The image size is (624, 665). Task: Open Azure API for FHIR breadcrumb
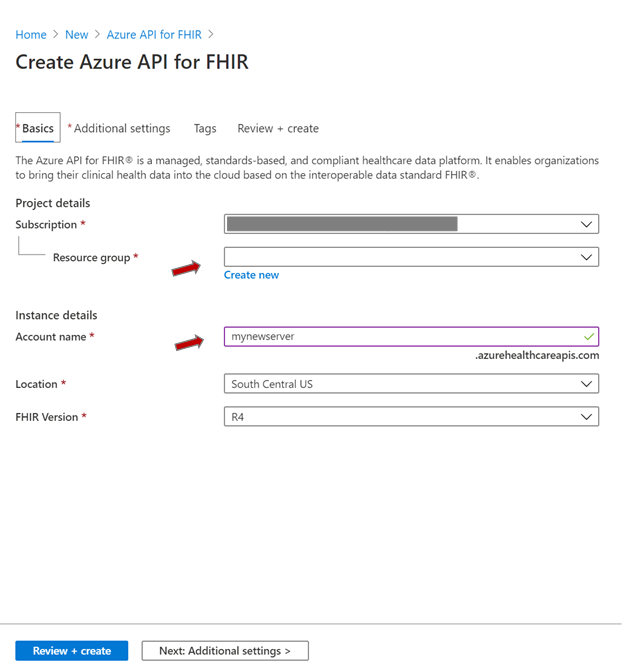pyautogui.click(x=154, y=35)
